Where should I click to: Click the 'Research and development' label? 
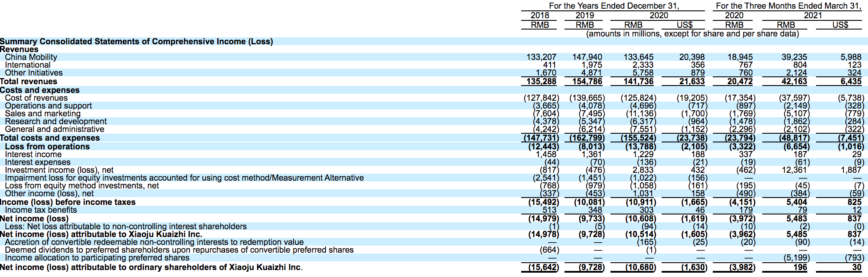(x=56, y=121)
